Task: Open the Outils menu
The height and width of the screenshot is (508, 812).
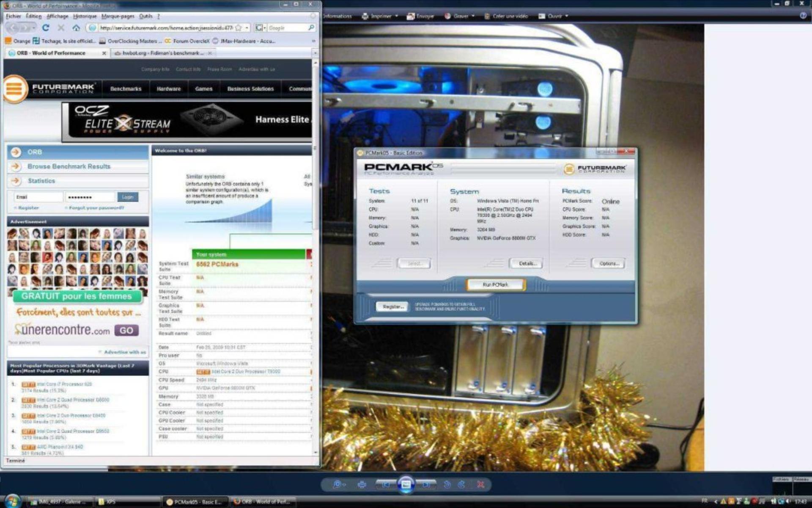Action: point(145,16)
